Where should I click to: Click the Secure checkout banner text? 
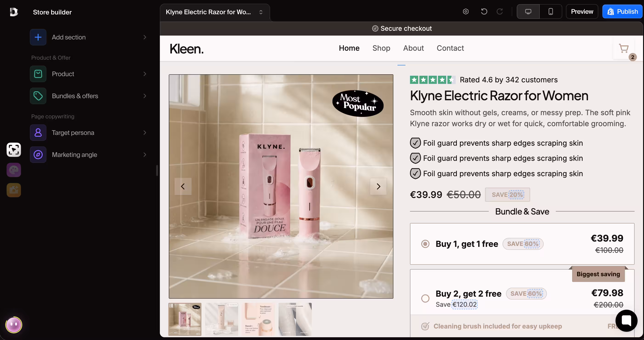point(406,28)
